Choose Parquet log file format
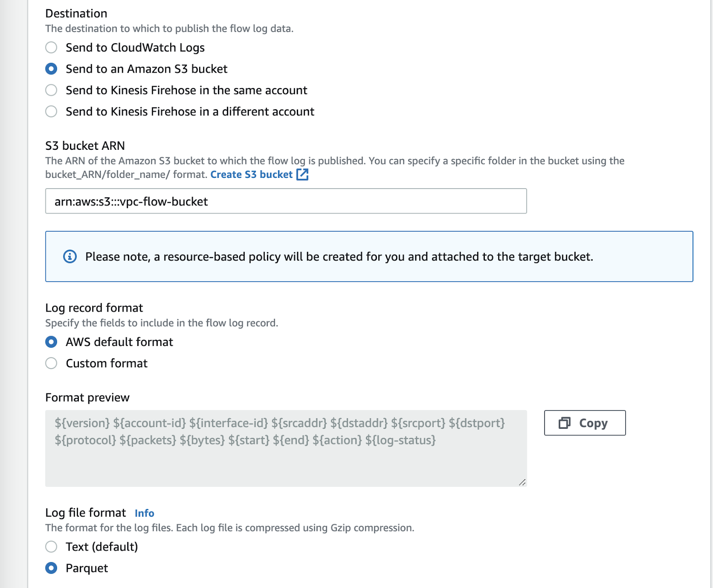 pyautogui.click(x=51, y=568)
